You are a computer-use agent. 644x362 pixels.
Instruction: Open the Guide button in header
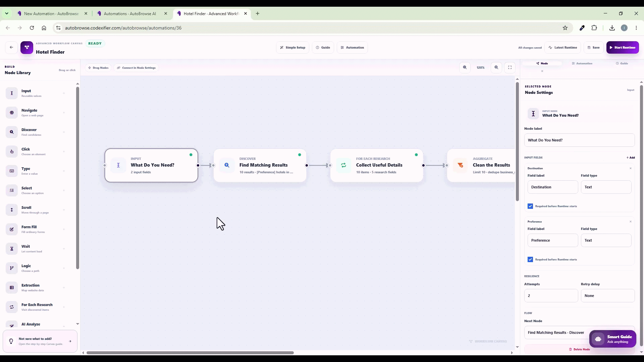tap(323, 48)
